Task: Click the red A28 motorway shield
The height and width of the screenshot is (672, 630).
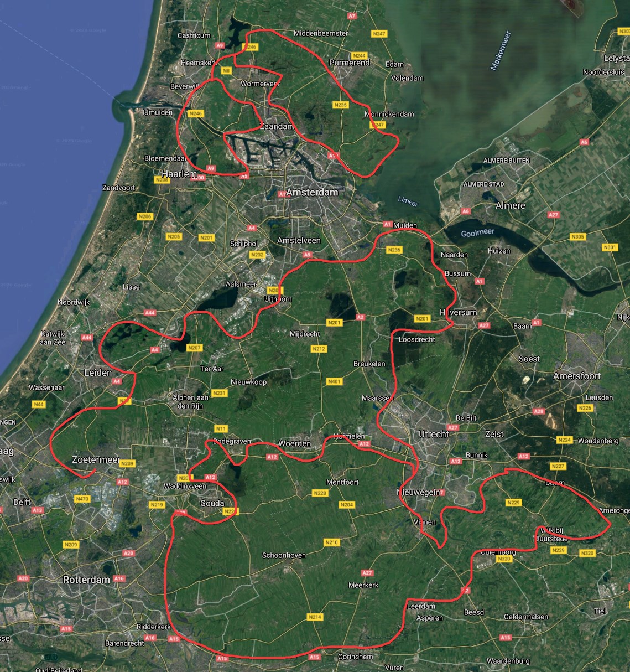Action: (x=538, y=411)
